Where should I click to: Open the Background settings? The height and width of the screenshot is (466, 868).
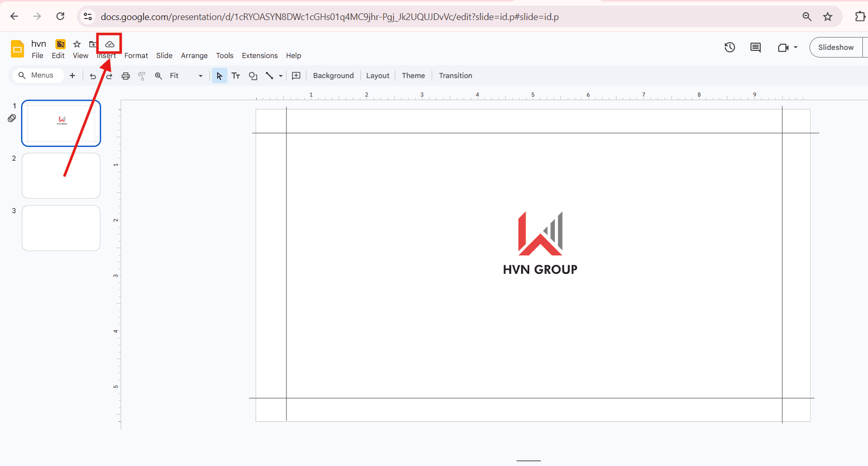pyautogui.click(x=333, y=76)
